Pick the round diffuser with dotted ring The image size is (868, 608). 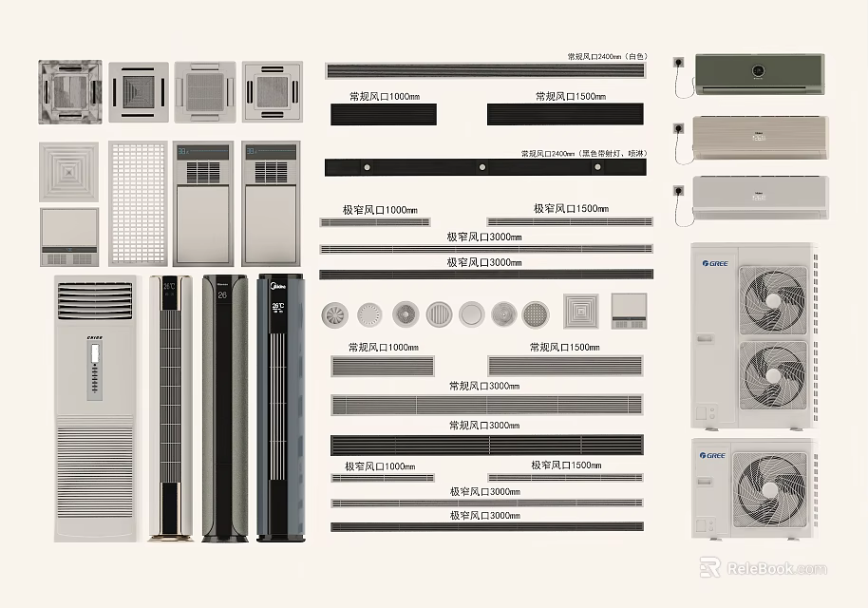click(369, 315)
